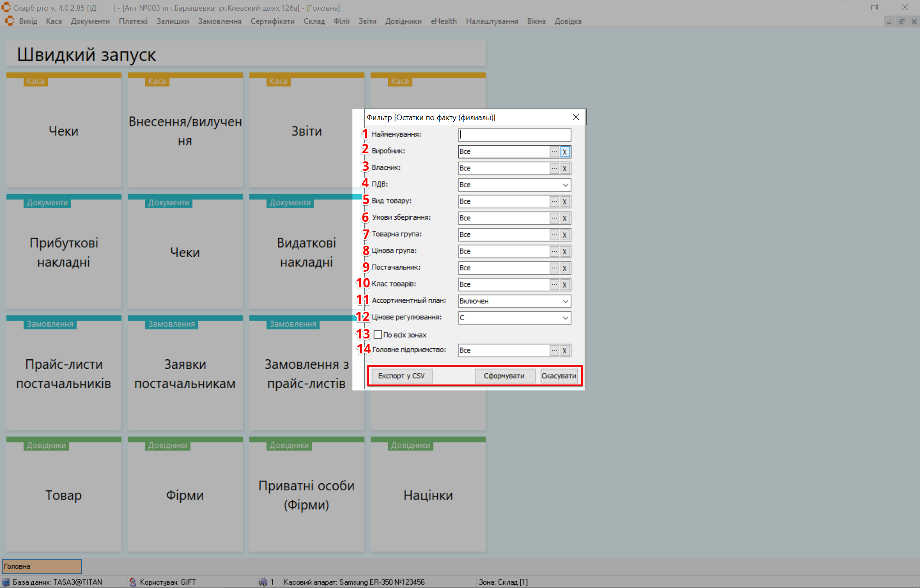Clear the Клас товарів filter using its X
This screenshot has height=588, width=920.
click(x=565, y=284)
